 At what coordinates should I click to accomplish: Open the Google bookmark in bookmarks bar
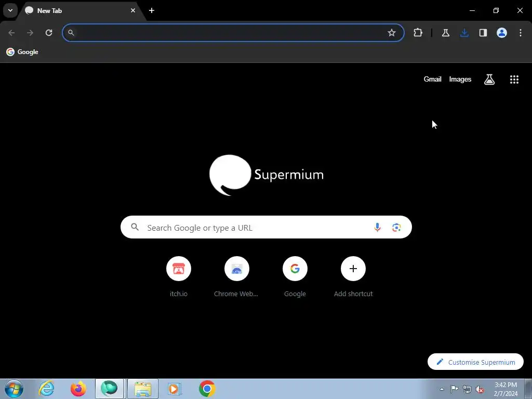[x=22, y=52]
